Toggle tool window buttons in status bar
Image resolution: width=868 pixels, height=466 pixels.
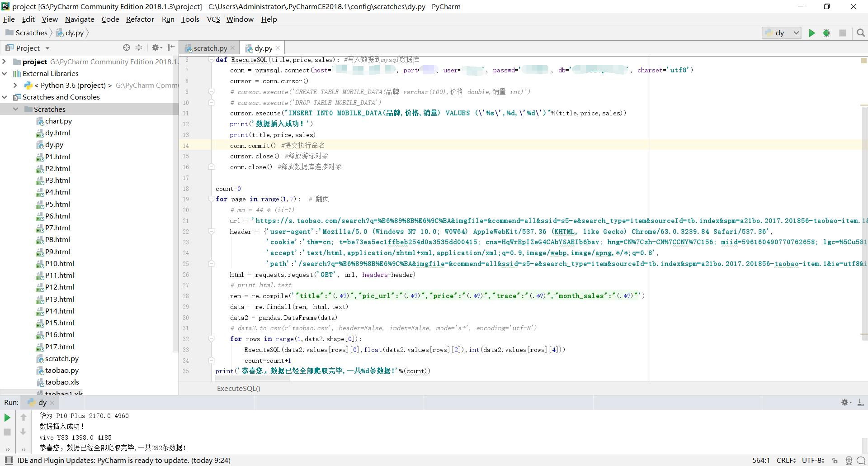tap(9, 461)
